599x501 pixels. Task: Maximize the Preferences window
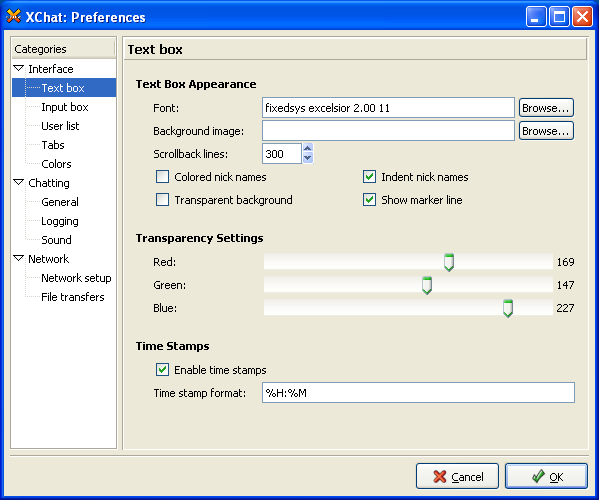(559, 16)
